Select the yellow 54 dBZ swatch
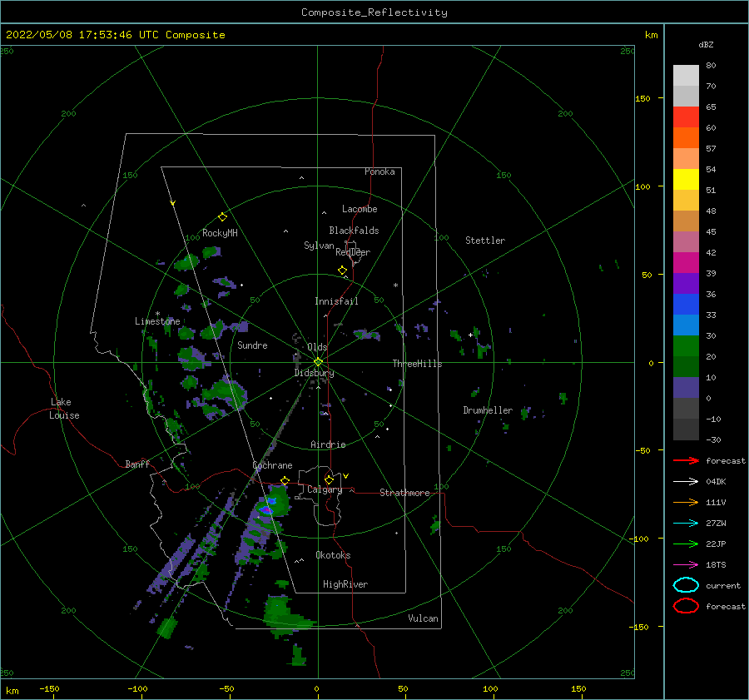 click(686, 179)
